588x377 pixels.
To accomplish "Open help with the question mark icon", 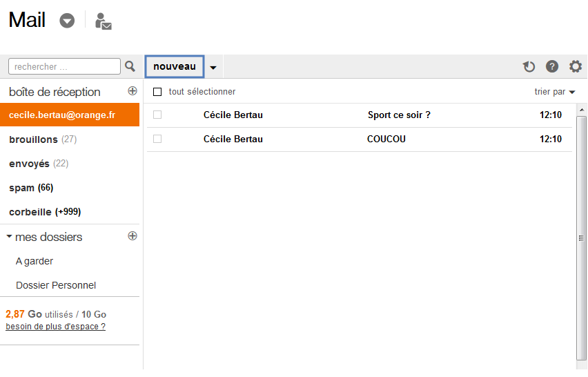I will coord(552,66).
